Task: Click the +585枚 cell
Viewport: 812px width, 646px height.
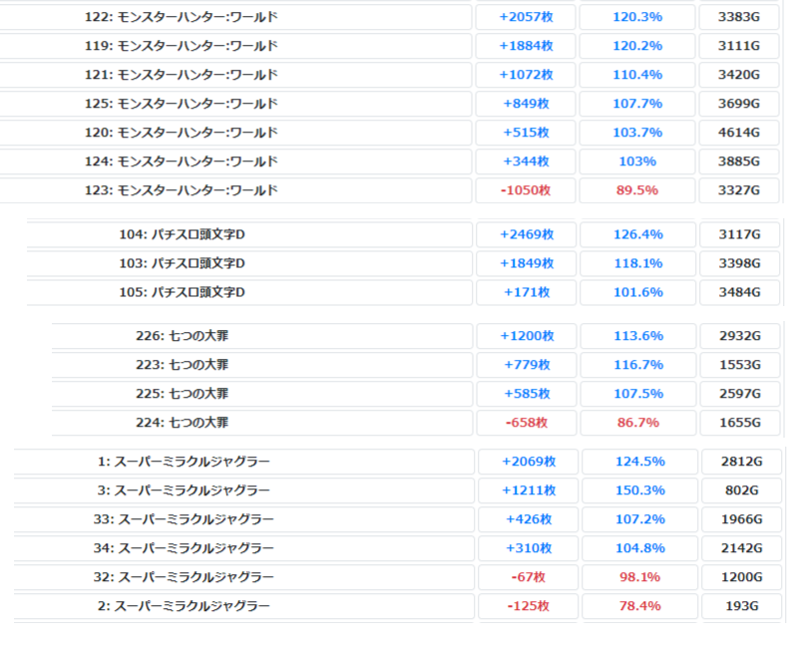Action: (527, 395)
